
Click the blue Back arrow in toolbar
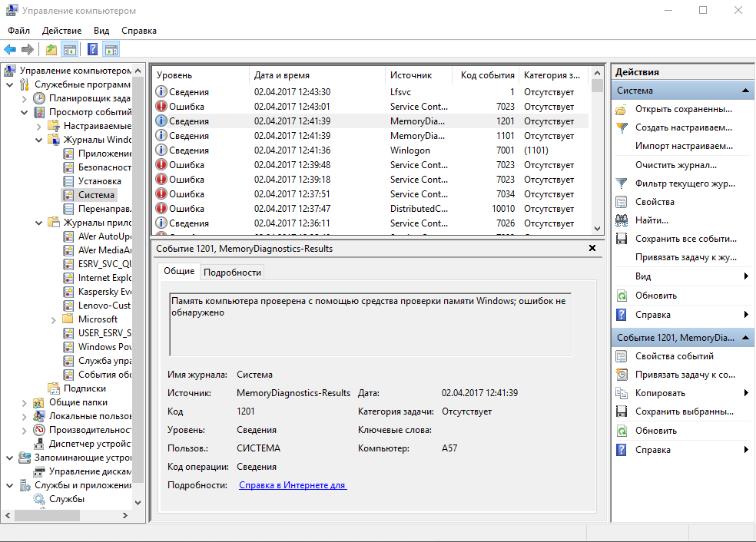point(10,50)
